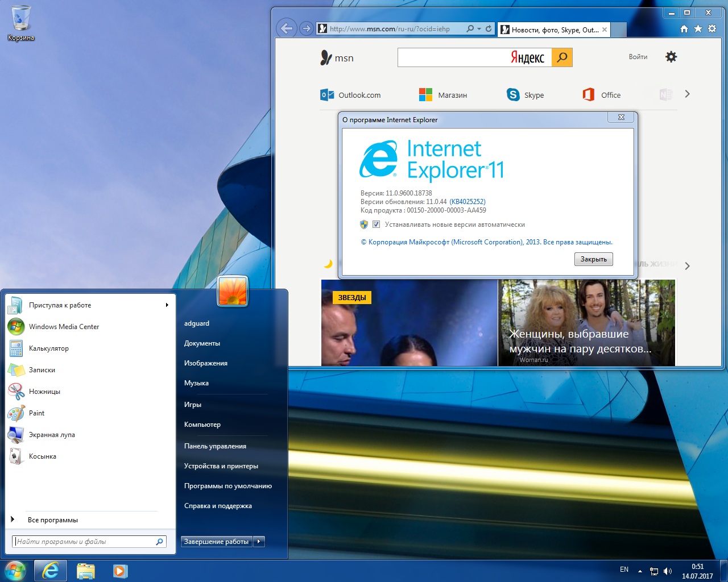
Task: Expand more services with the right chevron
Action: pyautogui.click(x=687, y=94)
